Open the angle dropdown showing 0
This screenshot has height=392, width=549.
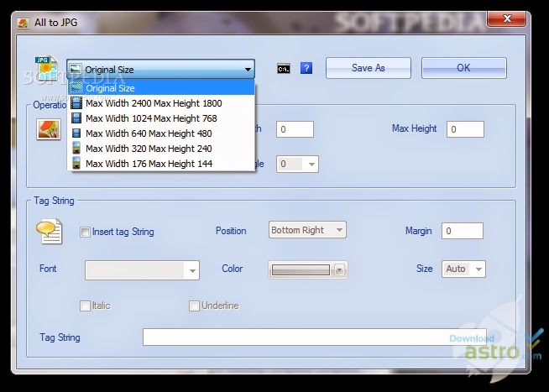point(297,164)
